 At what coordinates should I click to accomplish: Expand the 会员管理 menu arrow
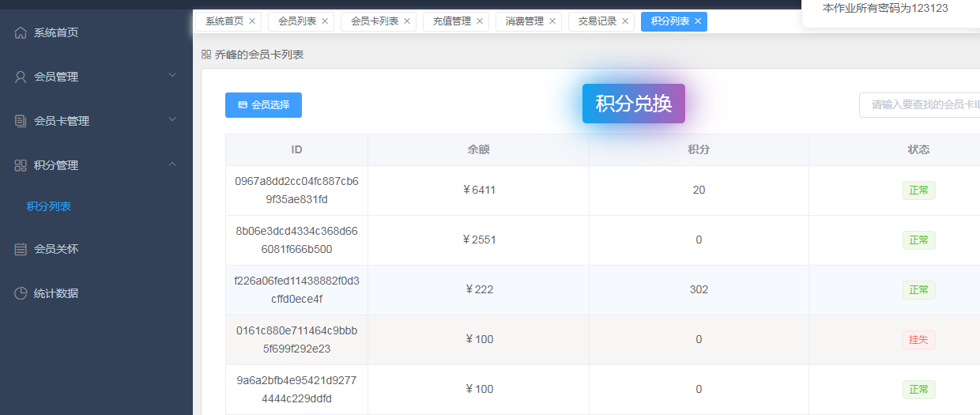tap(172, 76)
